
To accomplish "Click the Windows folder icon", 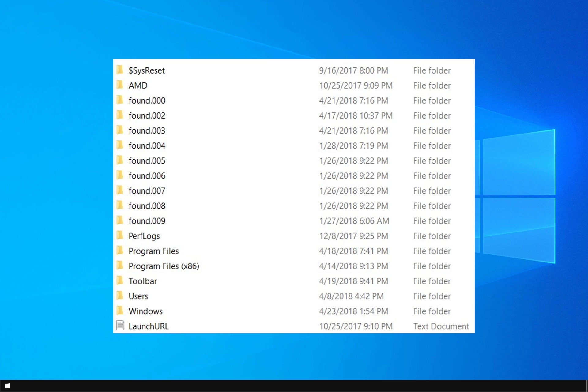I will click(x=120, y=311).
